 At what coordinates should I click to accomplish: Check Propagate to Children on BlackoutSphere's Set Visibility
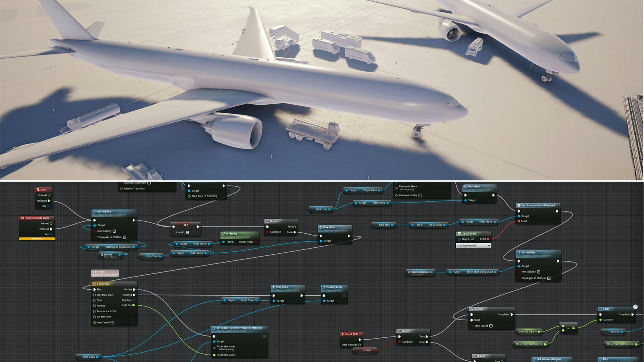549,278
